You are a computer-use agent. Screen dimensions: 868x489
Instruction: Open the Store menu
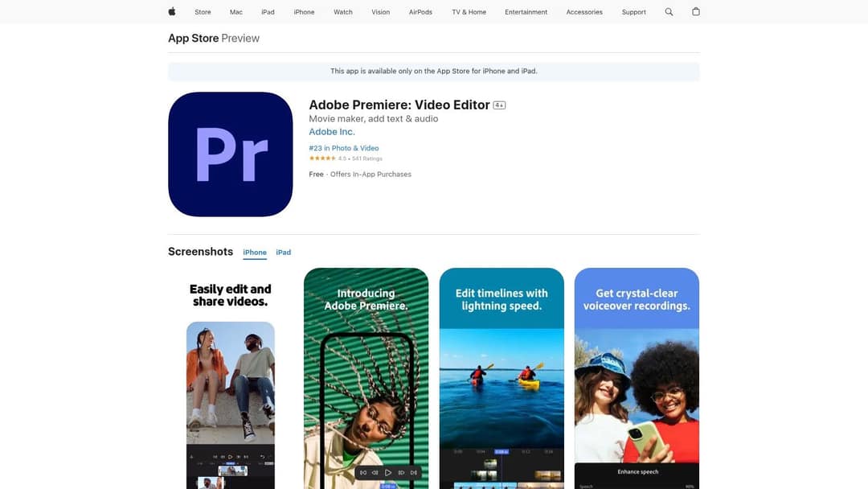[203, 11]
